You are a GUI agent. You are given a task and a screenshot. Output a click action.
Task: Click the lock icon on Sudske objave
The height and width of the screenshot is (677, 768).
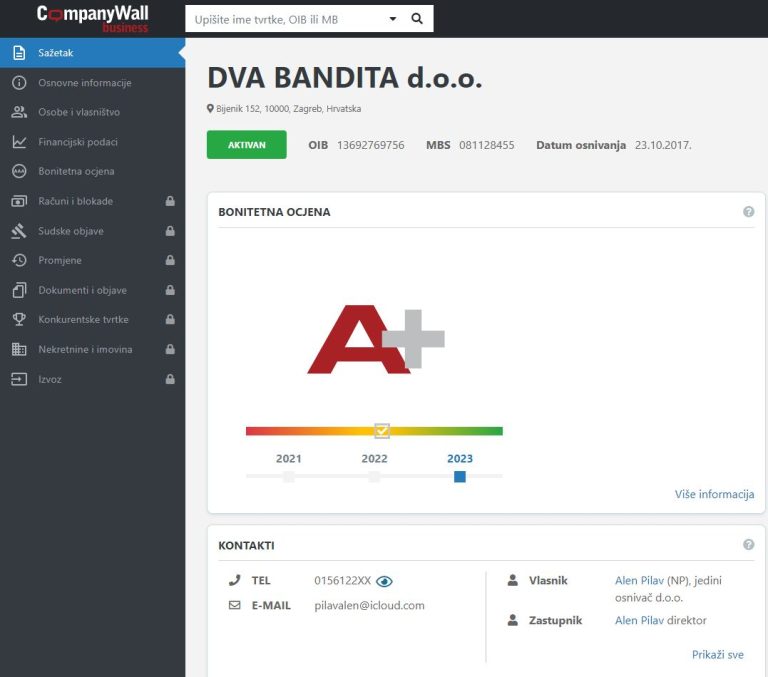click(170, 231)
